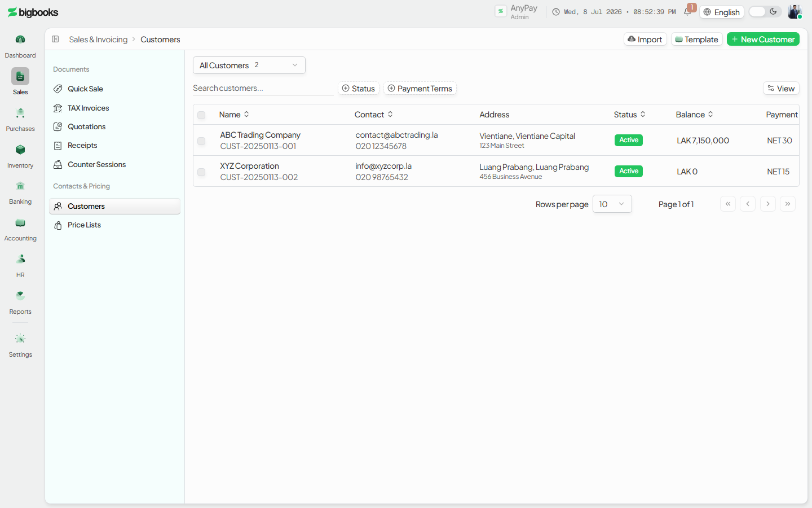Image resolution: width=812 pixels, height=508 pixels.
Task: Click the clock icon beside date
Action: (x=556, y=12)
